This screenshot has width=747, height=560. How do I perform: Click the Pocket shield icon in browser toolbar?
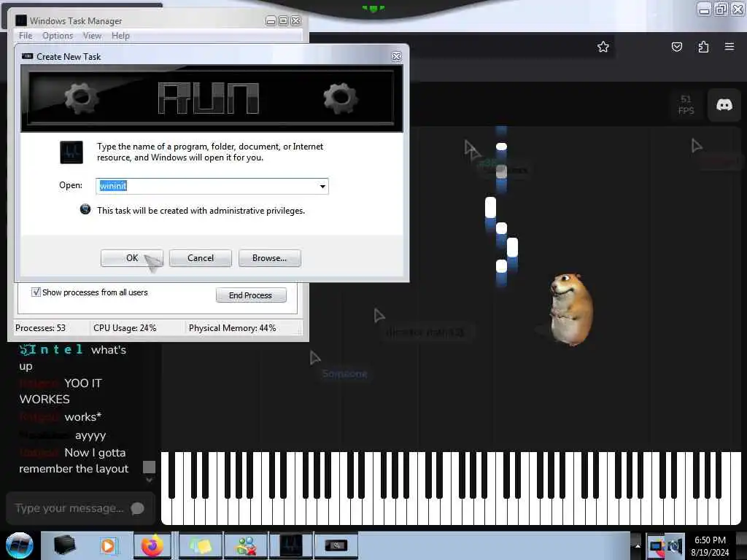point(676,47)
